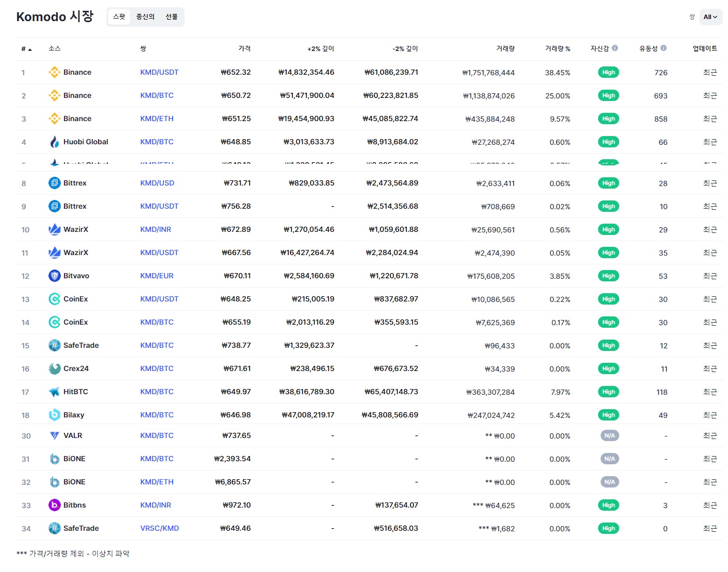Sort by the 업데이트 column header

(705, 48)
